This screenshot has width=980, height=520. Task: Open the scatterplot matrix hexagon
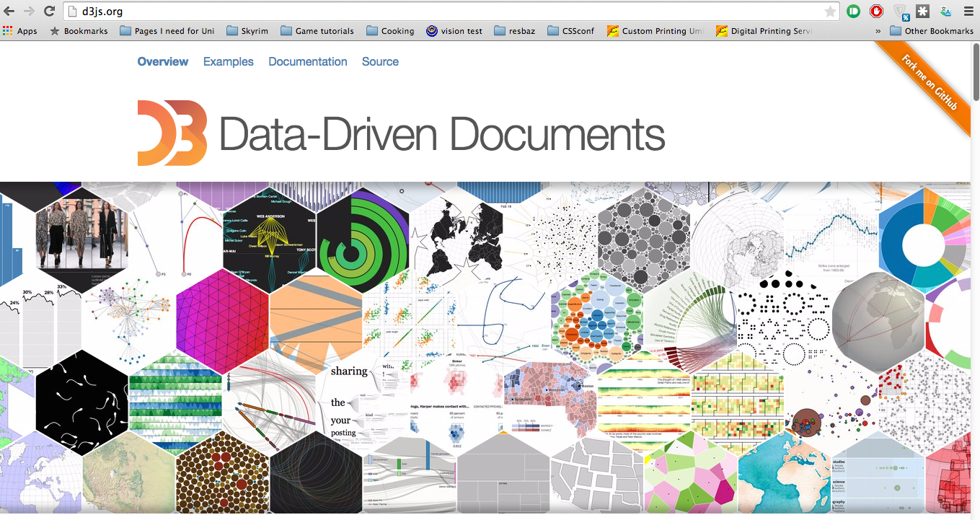(x=410, y=320)
